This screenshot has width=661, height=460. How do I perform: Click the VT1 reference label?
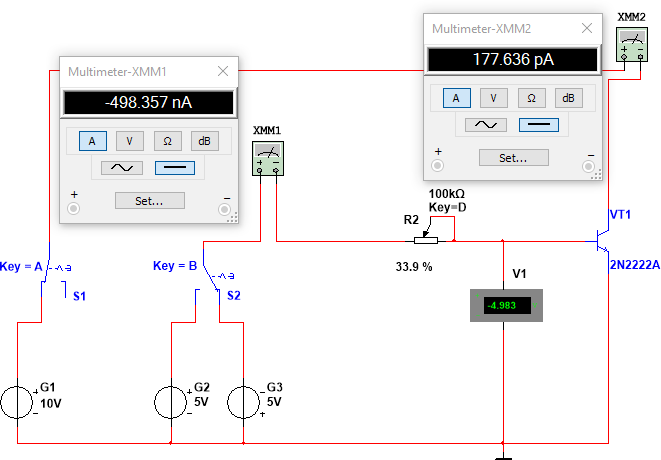(x=620, y=215)
